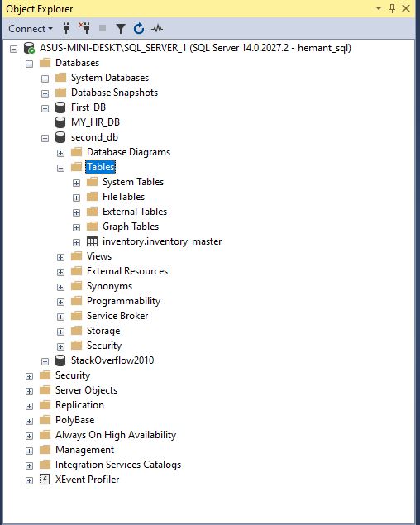Click the Database Snapshots folder icon
The height and width of the screenshot is (525, 420).
[60, 92]
